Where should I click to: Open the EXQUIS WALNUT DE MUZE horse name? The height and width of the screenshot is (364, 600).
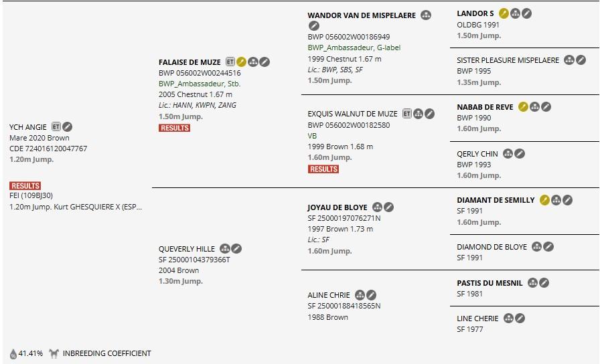[352, 114]
